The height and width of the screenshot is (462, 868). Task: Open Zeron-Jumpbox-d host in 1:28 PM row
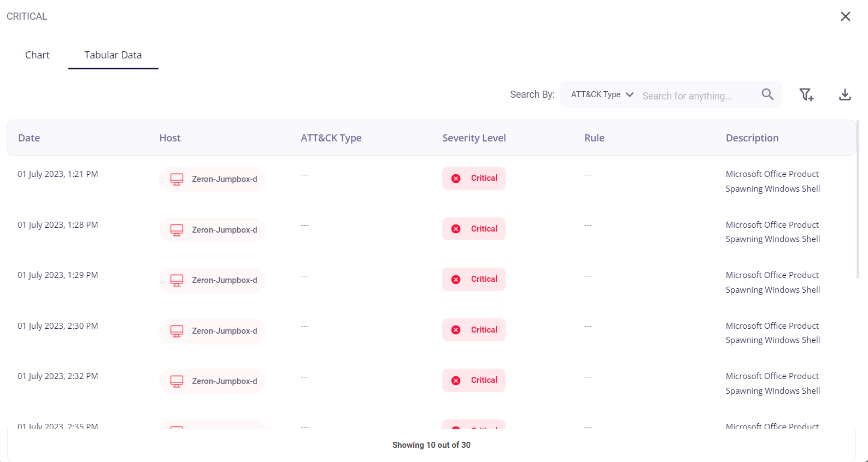213,230
